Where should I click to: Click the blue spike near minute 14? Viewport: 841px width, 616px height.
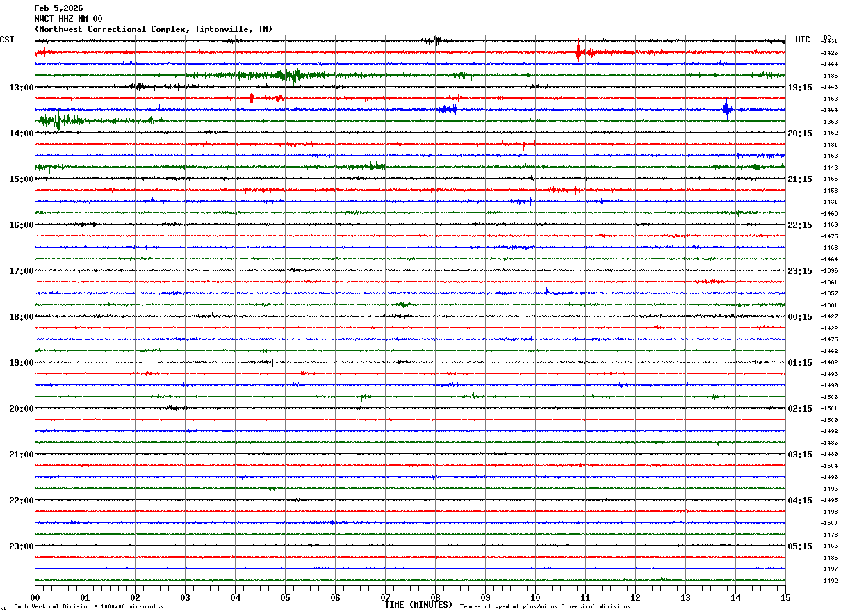pos(727,109)
